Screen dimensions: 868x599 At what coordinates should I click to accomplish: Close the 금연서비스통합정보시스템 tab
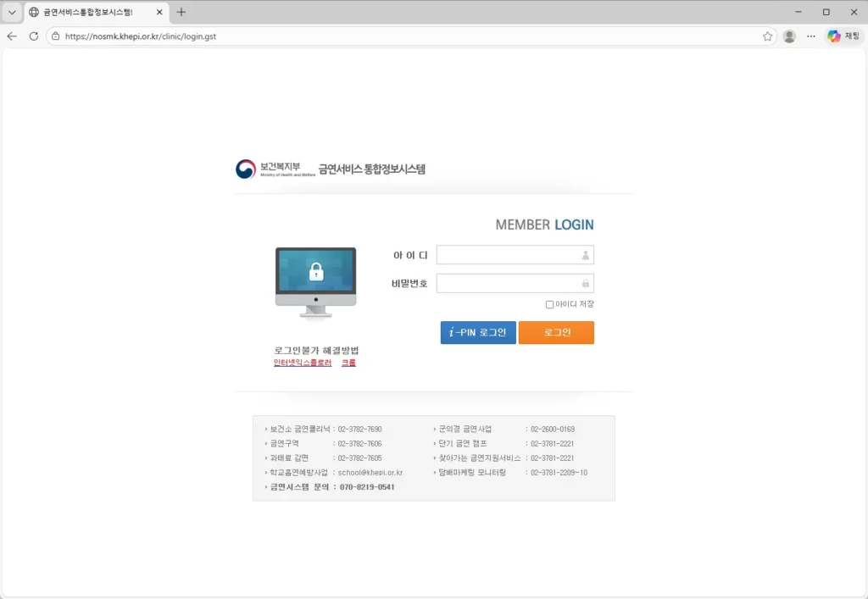coord(159,12)
